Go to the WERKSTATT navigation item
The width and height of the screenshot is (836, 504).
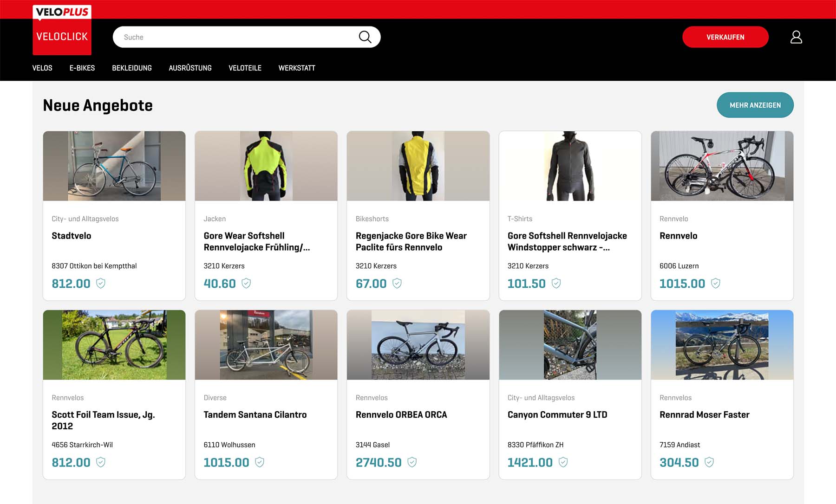click(297, 68)
